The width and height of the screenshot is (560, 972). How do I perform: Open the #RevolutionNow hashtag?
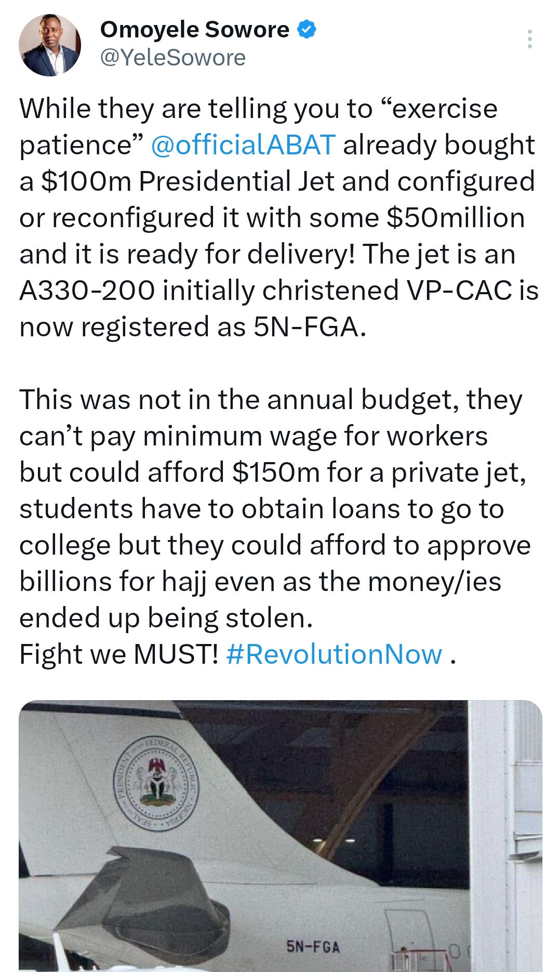[x=334, y=654]
